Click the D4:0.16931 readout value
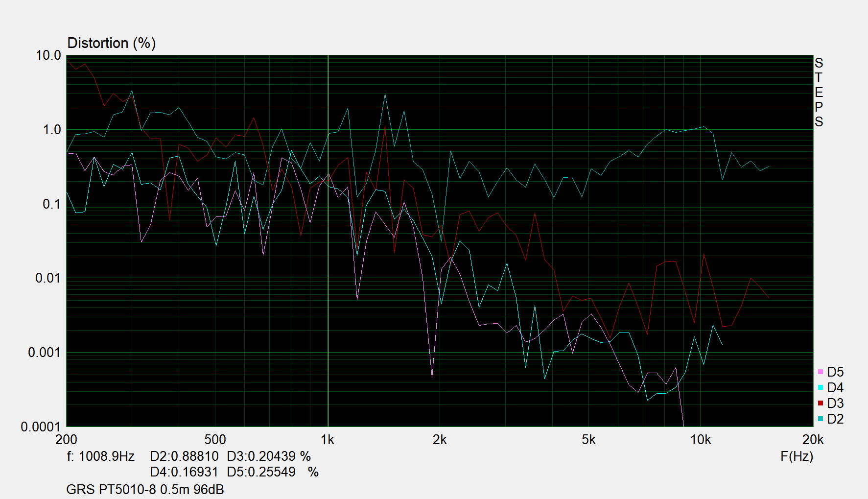Screen dimensions: 868x499 pos(184,472)
